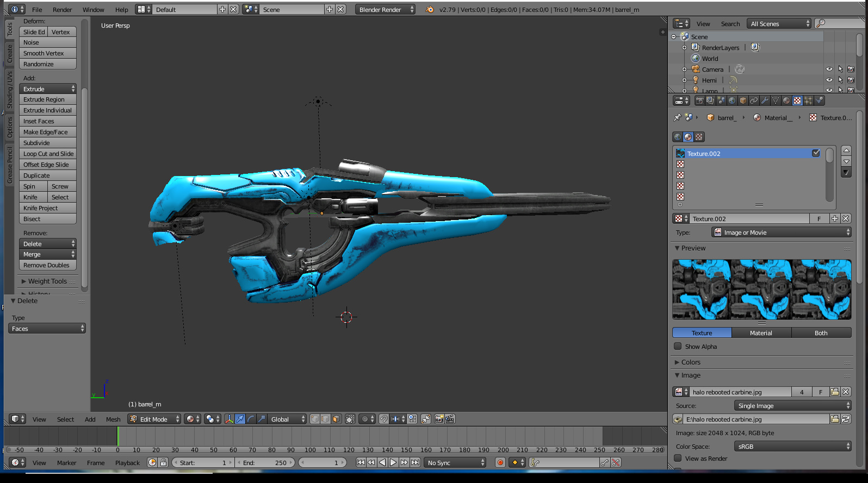
Task: Click the Loop Cut and Slide button
Action: coord(48,153)
